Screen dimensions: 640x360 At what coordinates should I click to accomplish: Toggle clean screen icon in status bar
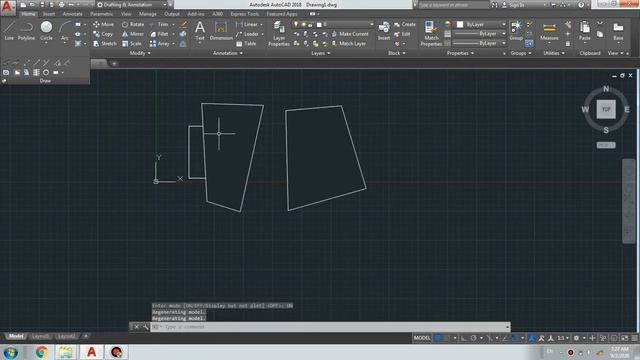[625, 338]
